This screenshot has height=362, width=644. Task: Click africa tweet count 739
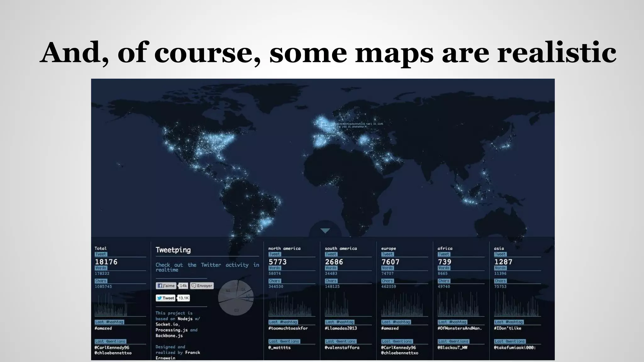point(445,262)
